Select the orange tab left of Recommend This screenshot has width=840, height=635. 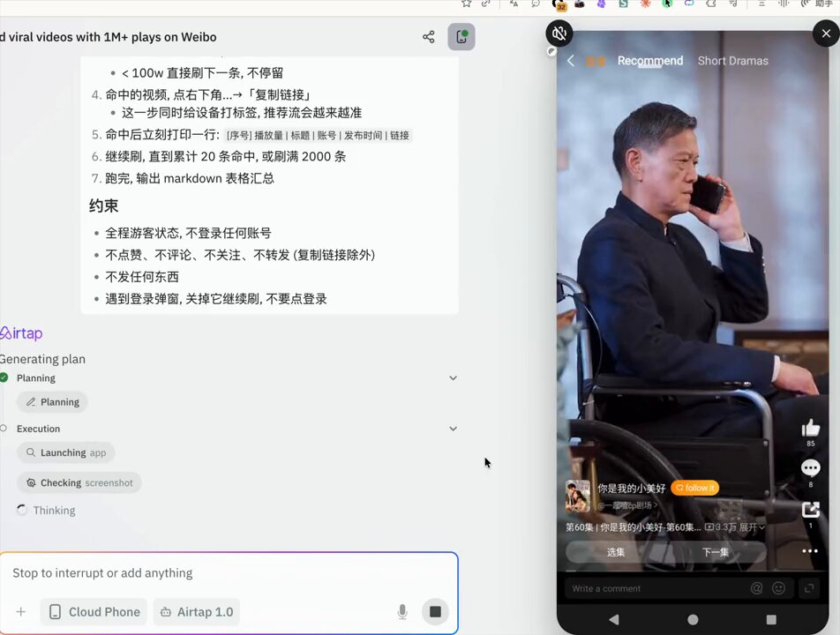596,62
